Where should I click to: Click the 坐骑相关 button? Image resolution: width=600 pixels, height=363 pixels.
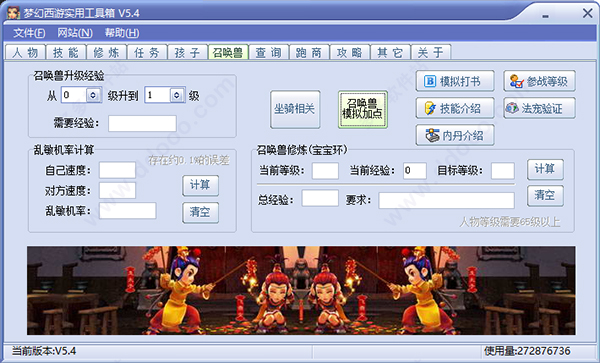click(x=295, y=109)
